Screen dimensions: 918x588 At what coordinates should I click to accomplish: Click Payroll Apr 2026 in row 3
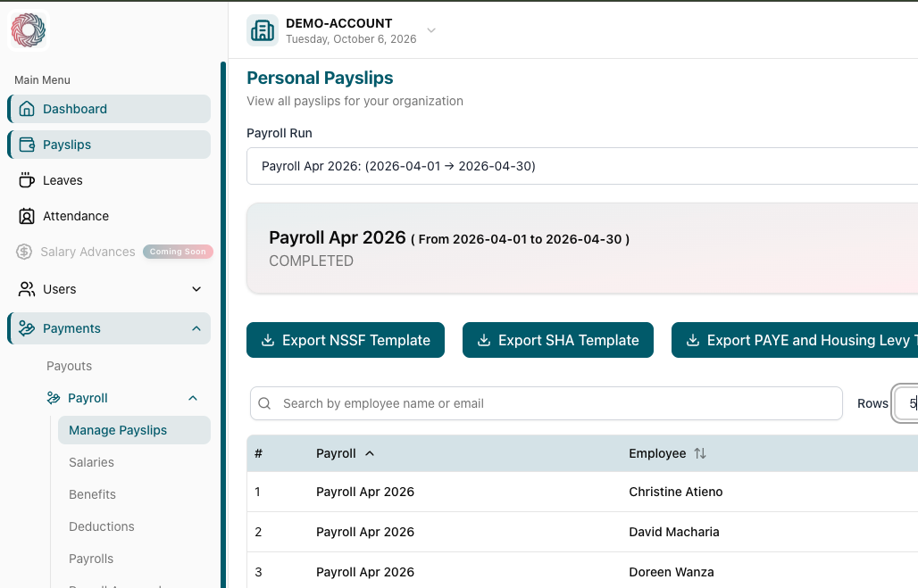coord(364,572)
